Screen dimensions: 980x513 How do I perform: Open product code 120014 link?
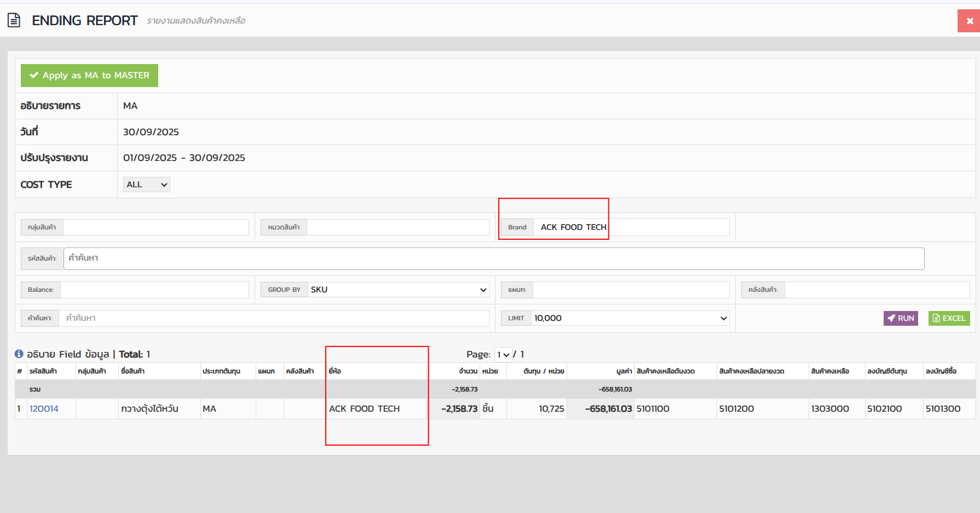tap(44, 409)
